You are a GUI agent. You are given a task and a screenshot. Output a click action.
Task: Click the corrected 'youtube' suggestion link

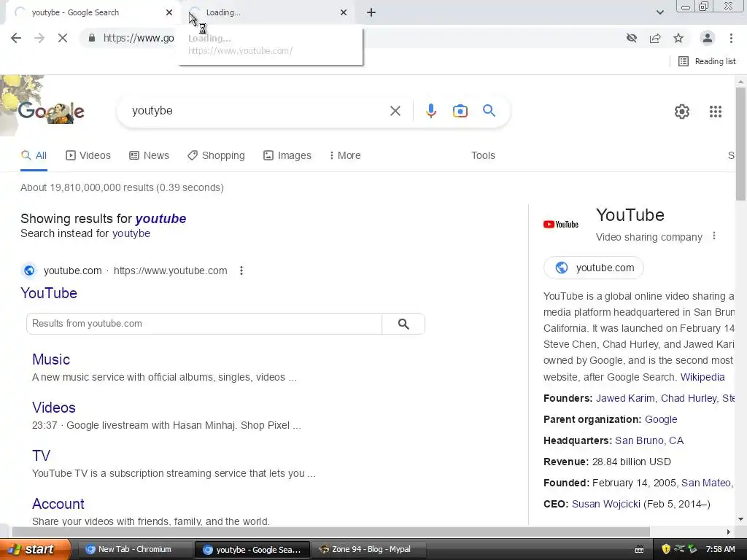(160, 219)
